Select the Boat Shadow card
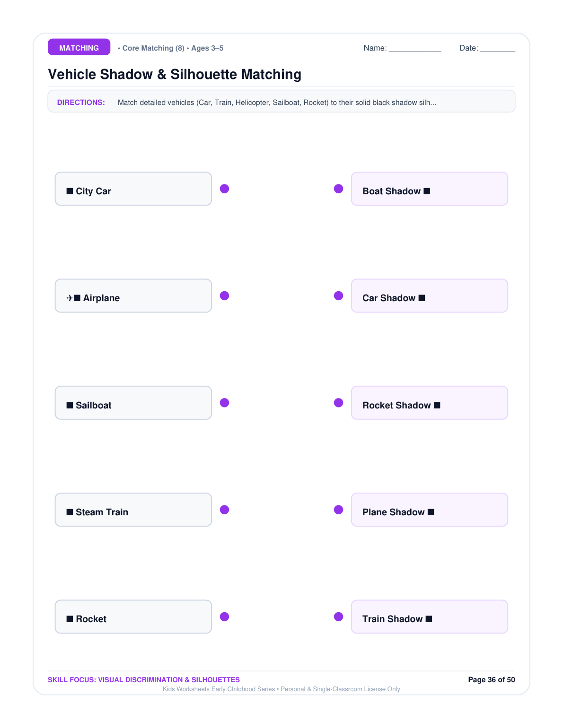 click(x=430, y=189)
